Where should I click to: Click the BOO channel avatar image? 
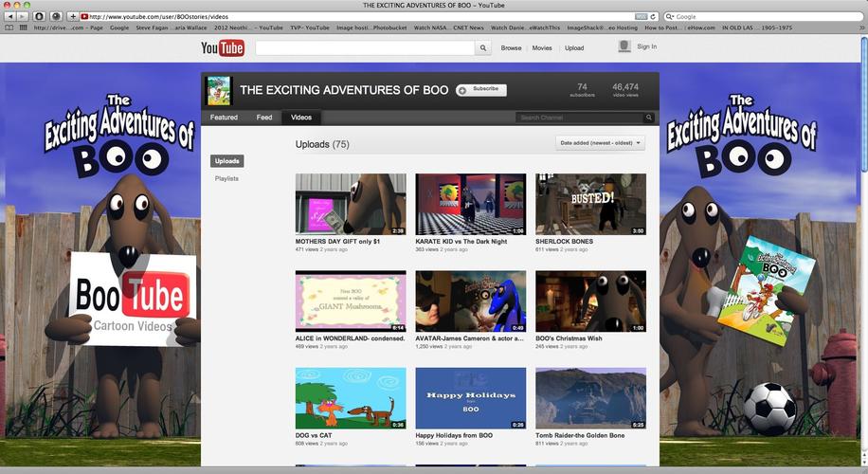click(x=219, y=91)
